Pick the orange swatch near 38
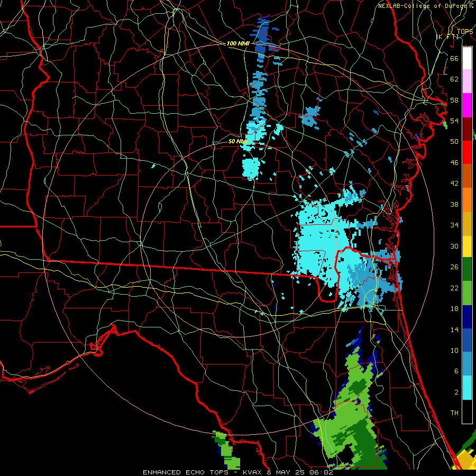This screenshot has height=476, width=476. (467, 200)
